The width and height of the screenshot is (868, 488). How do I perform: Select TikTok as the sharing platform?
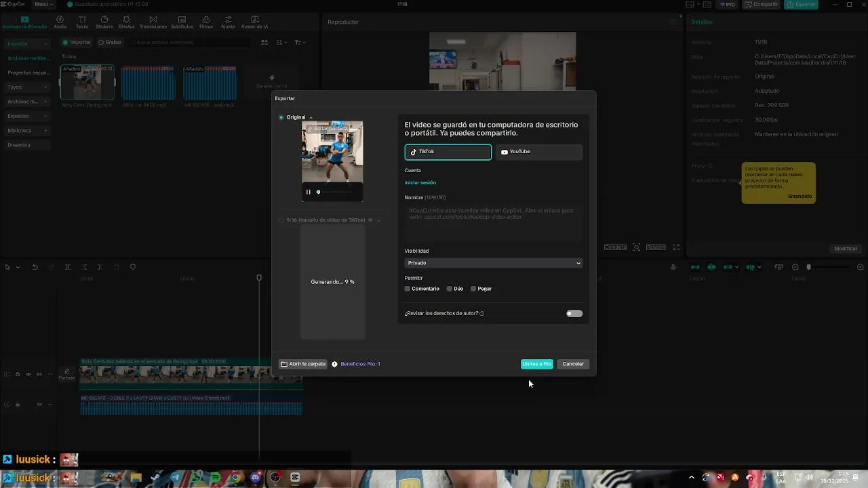(x=448, y=152)
